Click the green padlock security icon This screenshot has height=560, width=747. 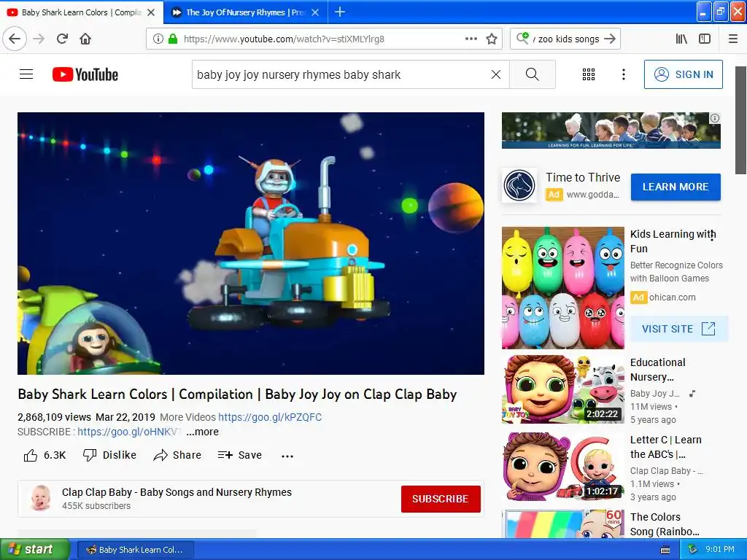click(x=172, y=39)
